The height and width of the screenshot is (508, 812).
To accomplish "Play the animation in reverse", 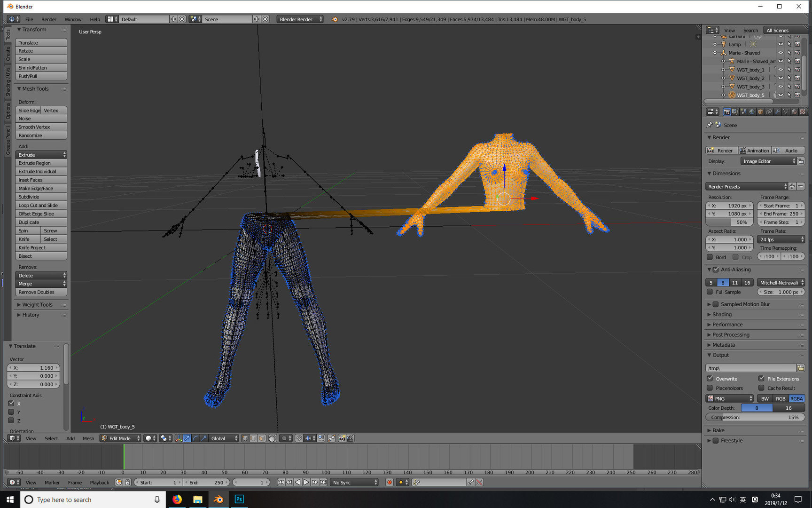I will 298,482.
